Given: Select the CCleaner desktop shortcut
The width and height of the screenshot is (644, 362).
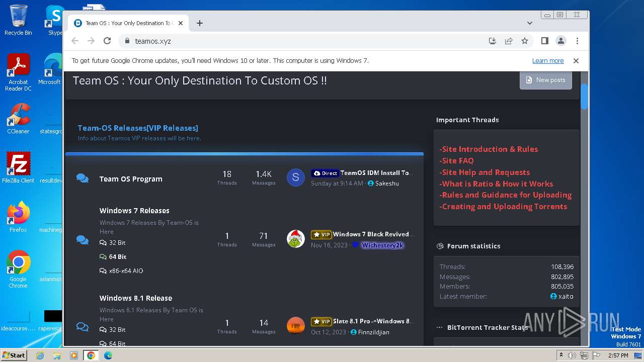Looking at the screenshot, I should coord(18,119).
